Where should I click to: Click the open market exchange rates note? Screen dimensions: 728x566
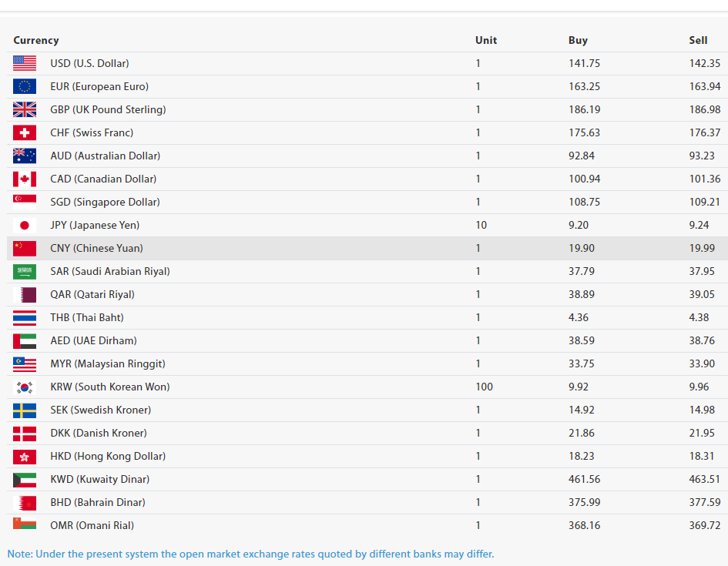point(250,554)
